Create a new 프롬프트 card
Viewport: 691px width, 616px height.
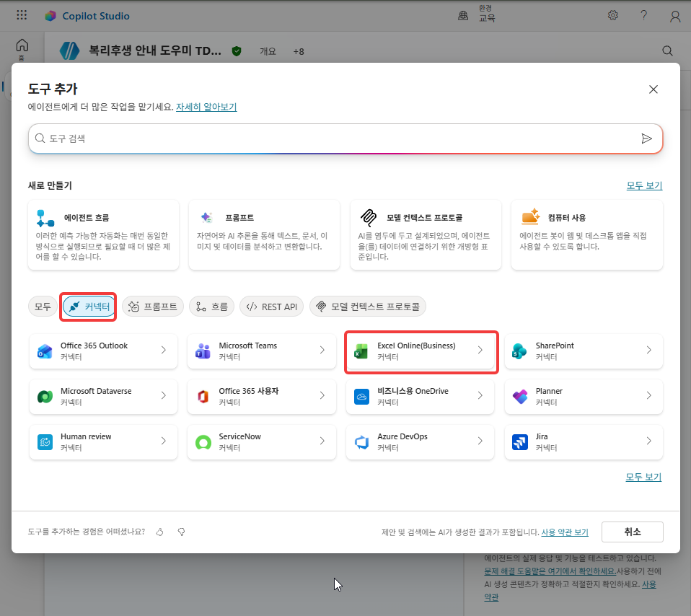tap(265, 234)
